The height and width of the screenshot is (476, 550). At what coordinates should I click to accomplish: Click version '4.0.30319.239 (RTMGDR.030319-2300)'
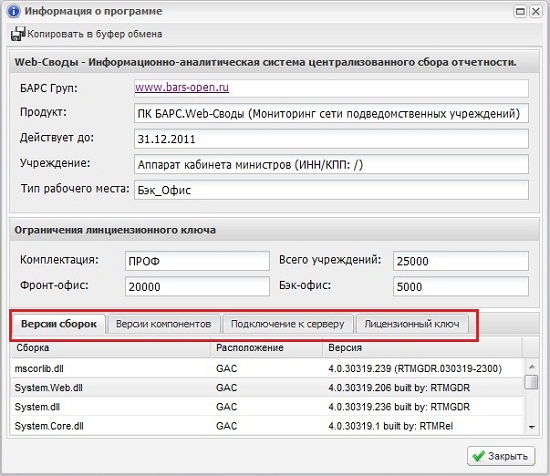point(415,369)
